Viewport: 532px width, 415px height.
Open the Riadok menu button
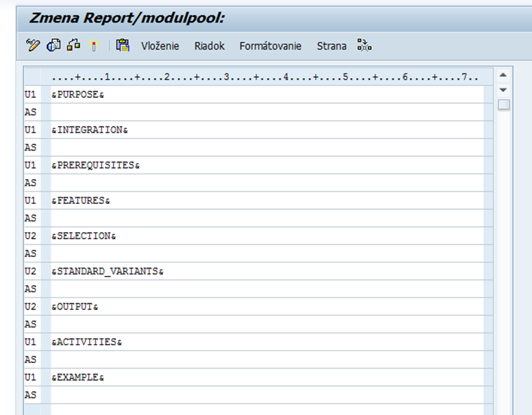pyautogui.click(x=209, y=46)
